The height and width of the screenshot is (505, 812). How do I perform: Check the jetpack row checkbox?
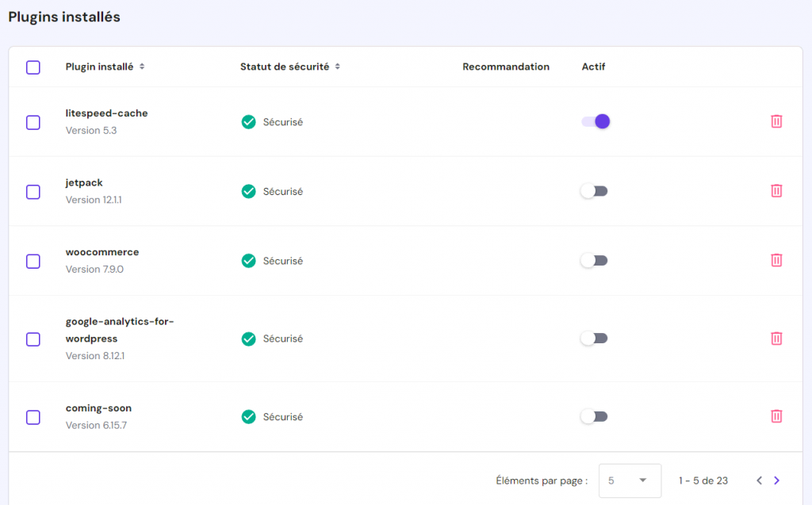(x=33, y=192)
